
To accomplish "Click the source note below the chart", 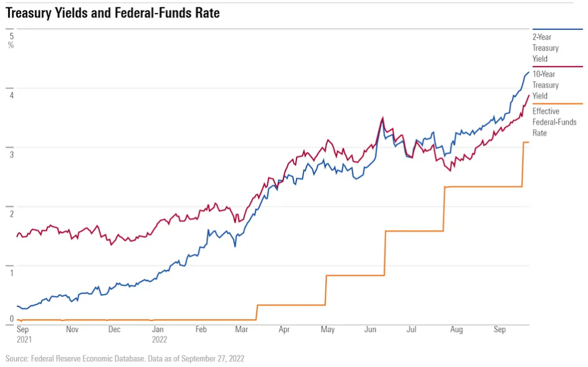I will coord(125,359).
